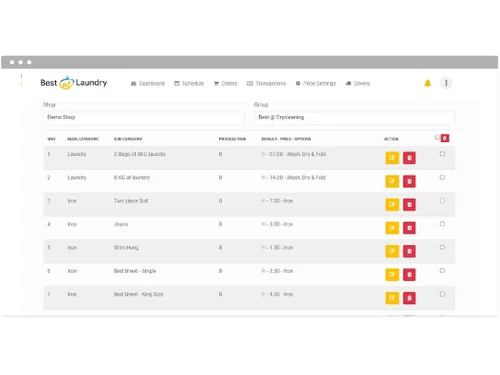The height and width of the screenshot is (375, 500).
Task: Edit the Two piece Suit row
Action: pos(392,204)
